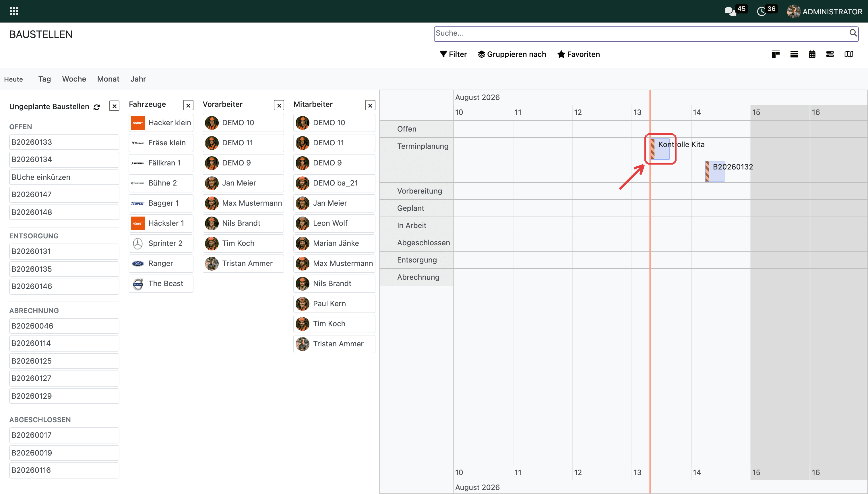868x494 pixels.
Task: Jump to Heute in timeline
Action: click(x=13, y=79)
